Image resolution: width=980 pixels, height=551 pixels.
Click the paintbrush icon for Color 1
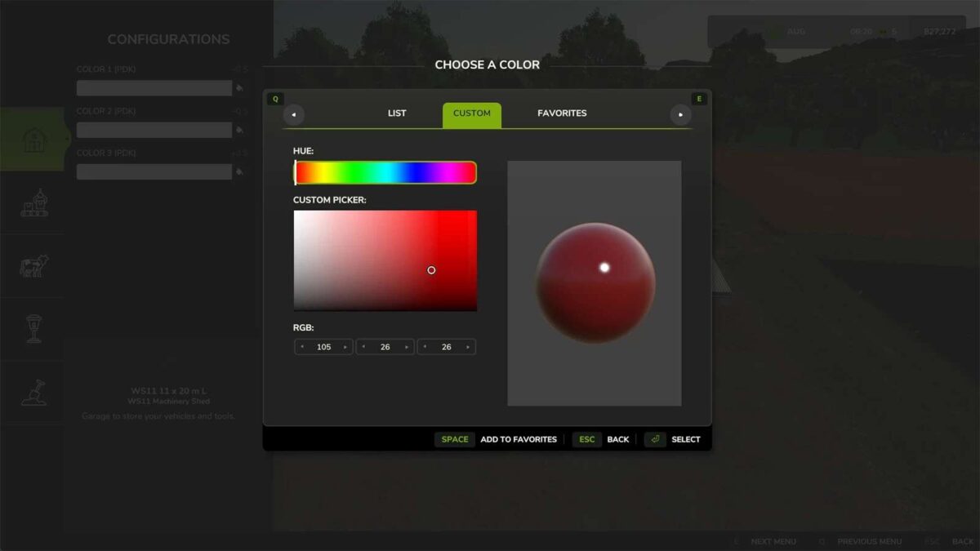(x=241, y=87)
